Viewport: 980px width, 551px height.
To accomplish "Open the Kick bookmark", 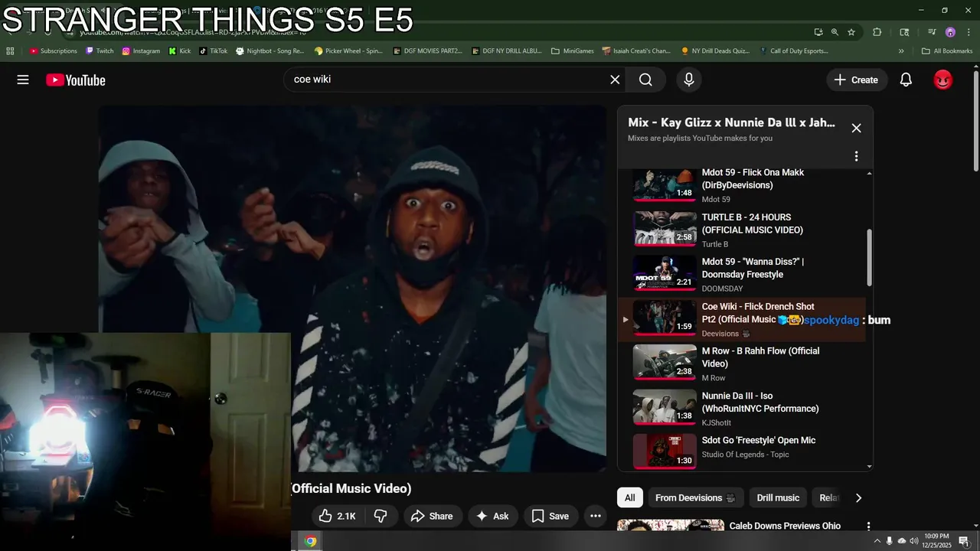I will [x=180, y=51].
